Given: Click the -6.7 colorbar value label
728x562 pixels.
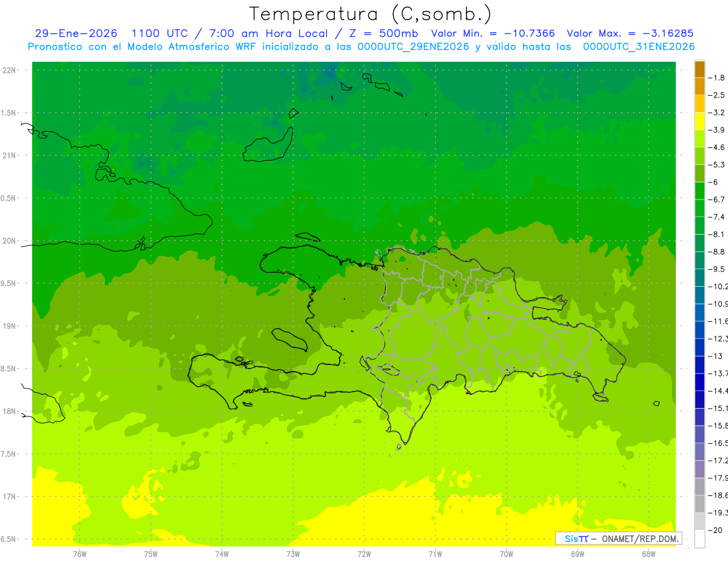Looking at the screenshot, I should click(x=716, y=199).
